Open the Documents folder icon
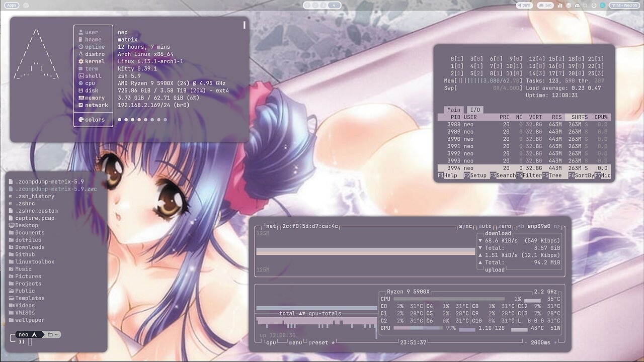 pos(11,233)
